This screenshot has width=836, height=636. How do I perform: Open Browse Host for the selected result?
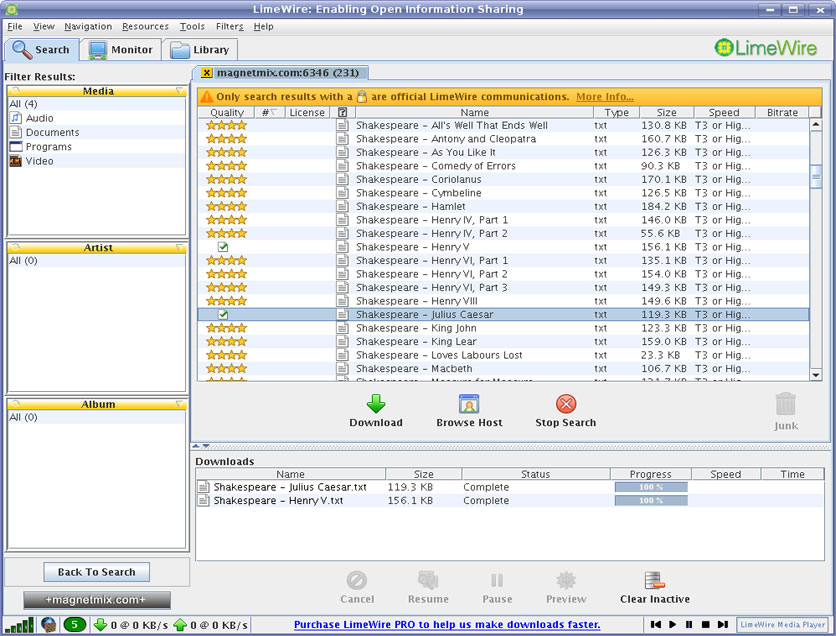[x=469, y=404]
